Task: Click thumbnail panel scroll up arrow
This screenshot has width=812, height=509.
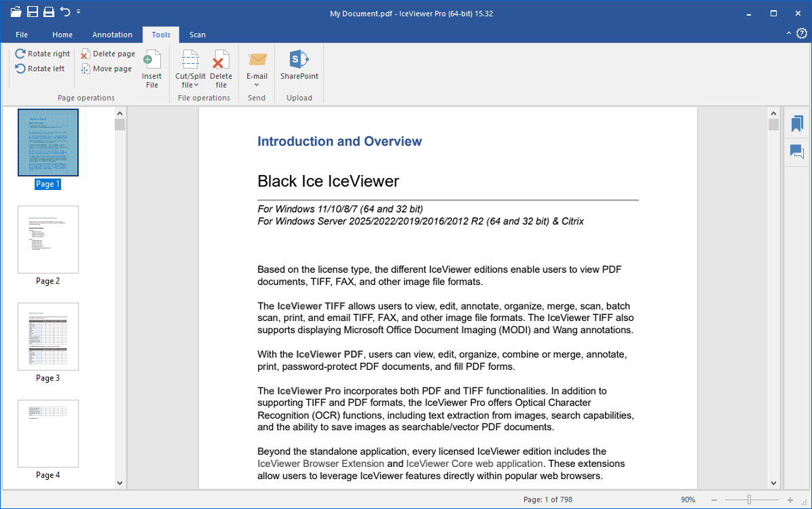Action: (119, 113)
